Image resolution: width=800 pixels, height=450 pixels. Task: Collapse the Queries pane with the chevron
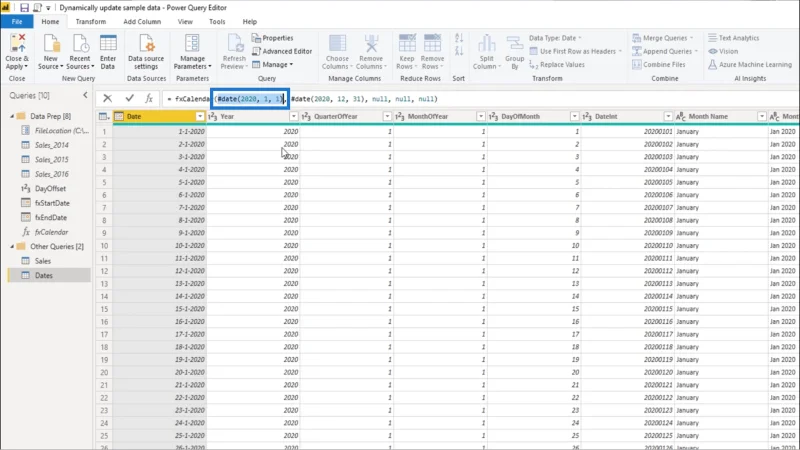(85, 95)
